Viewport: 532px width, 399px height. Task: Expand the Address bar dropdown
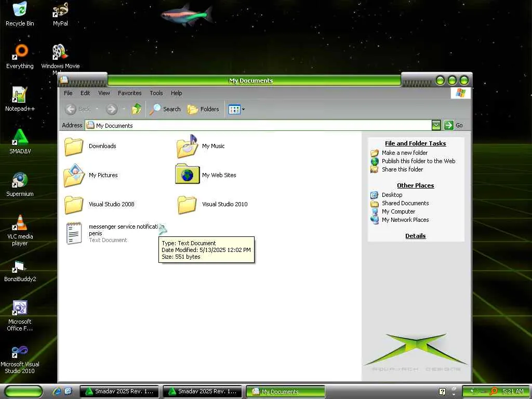[x=436, y=125]
